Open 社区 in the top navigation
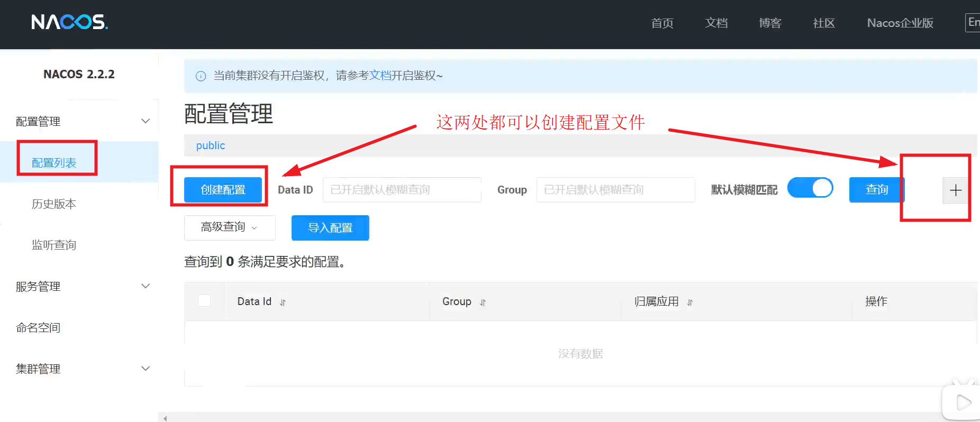The image size is (980, 422). [824, 23]
